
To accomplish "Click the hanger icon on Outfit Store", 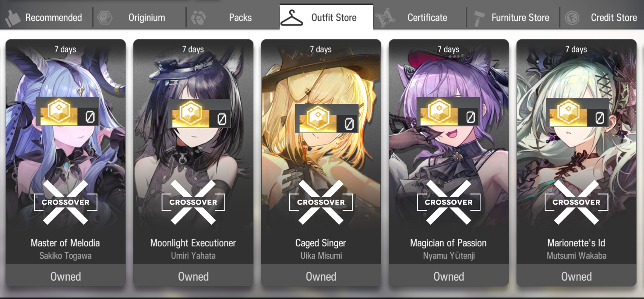I will click(x=291, y=18).
